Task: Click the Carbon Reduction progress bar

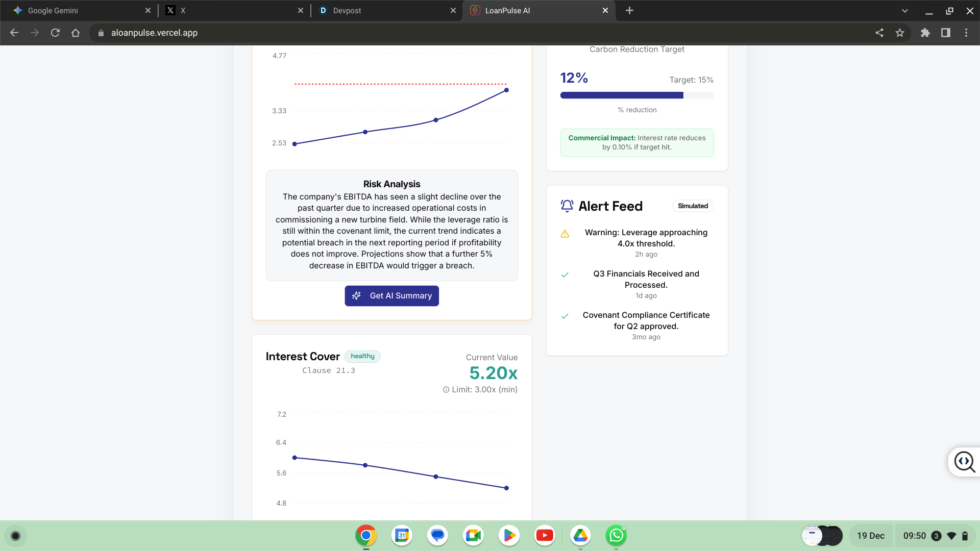Action: 636,95
